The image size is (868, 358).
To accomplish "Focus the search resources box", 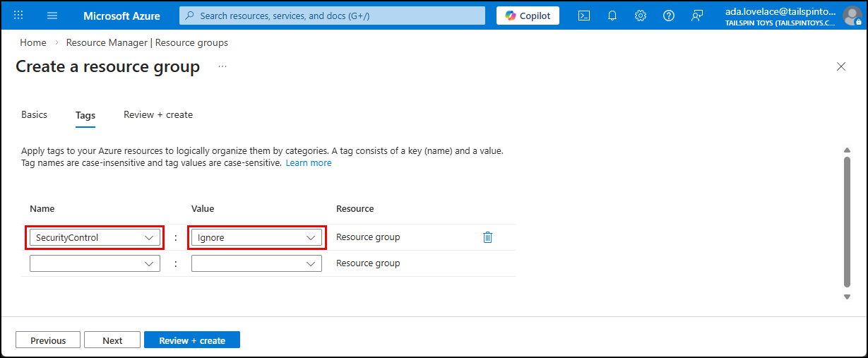I will (x=332, y=16).
